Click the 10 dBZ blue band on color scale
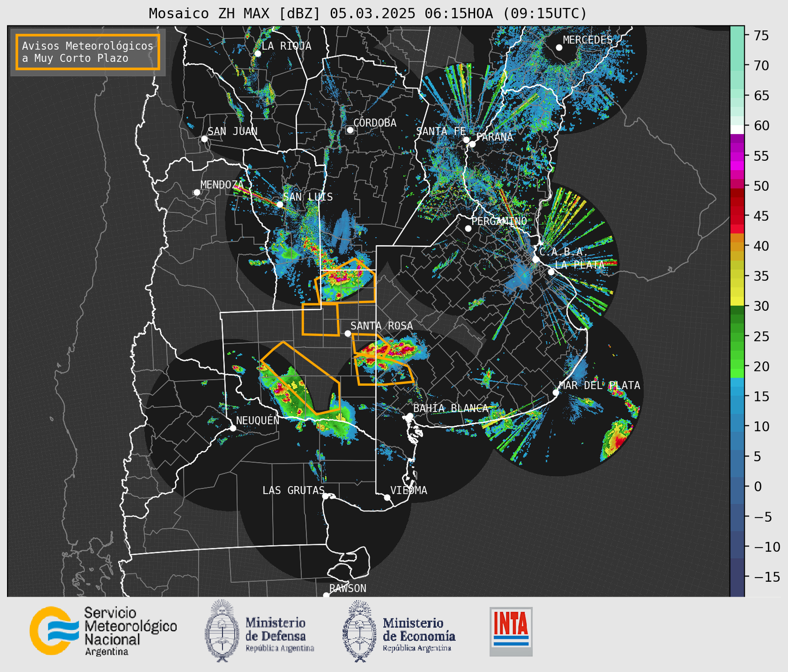 (x=737, y=426)
